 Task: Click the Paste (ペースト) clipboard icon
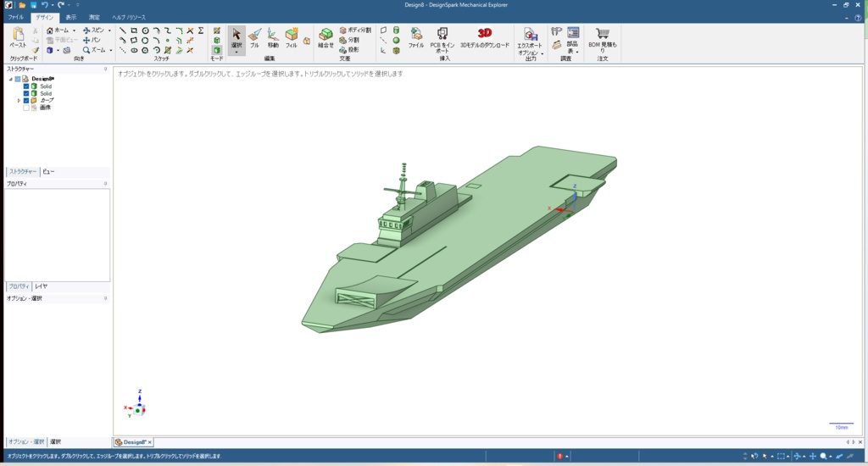tap(19, 34)
